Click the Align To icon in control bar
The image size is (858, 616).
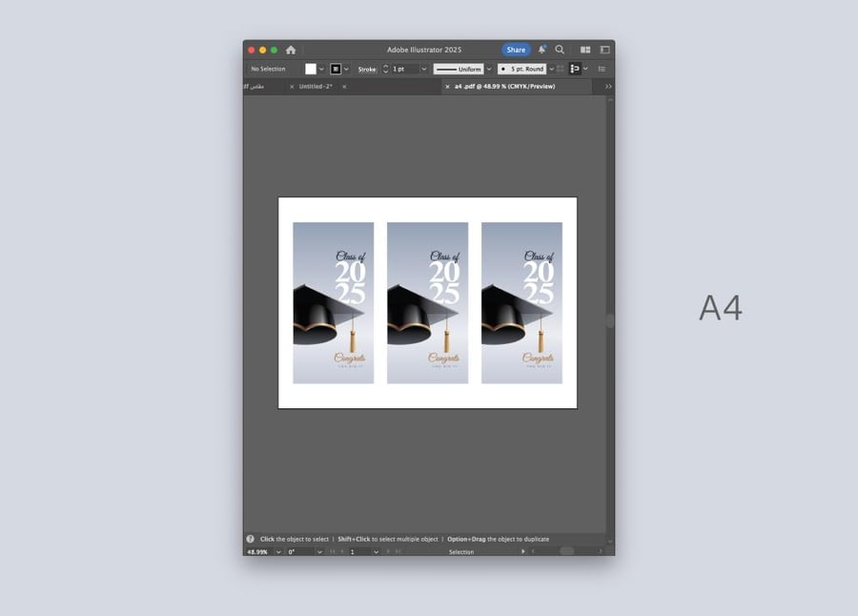click(575, 69)
